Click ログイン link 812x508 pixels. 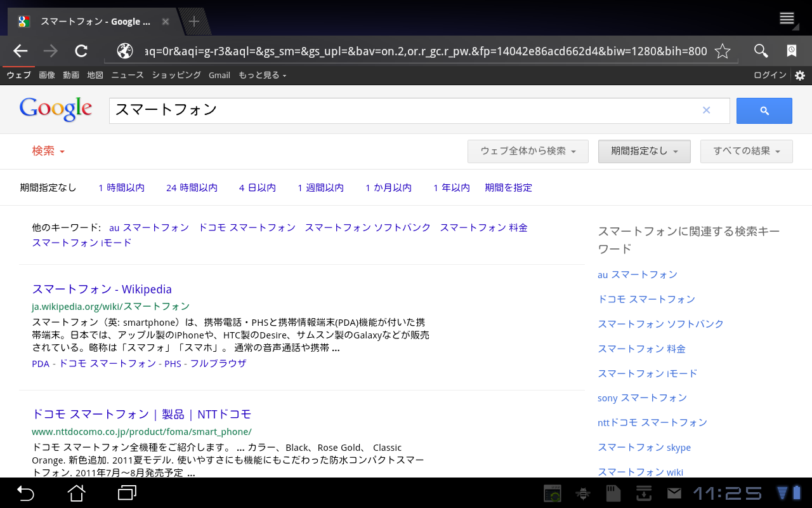pyautogui.click(x=769, y=75)
